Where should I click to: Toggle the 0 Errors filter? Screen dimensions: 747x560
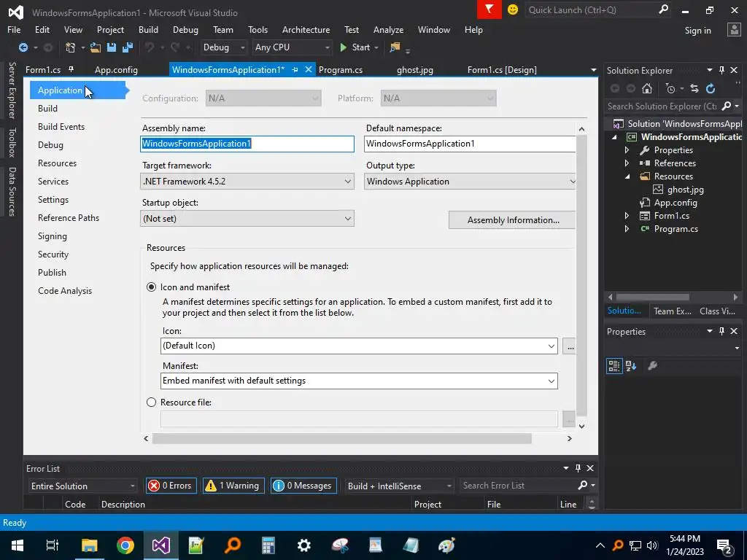pos(171,486)
